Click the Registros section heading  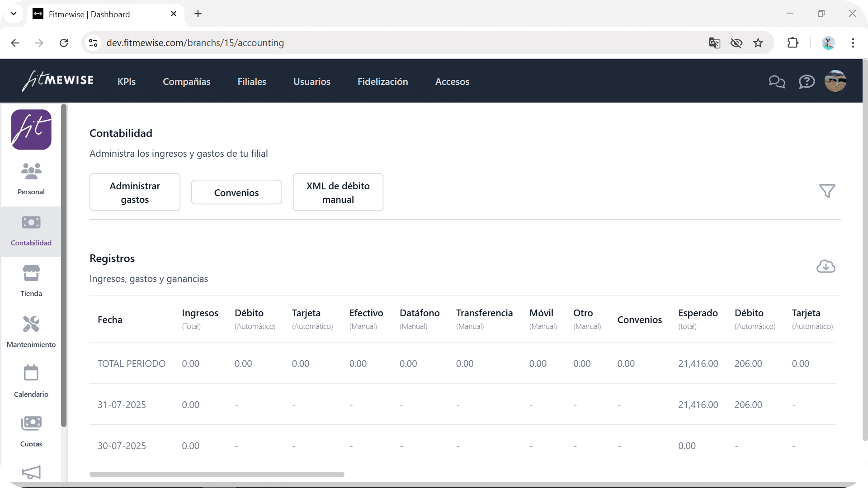(x=112, y=258)
